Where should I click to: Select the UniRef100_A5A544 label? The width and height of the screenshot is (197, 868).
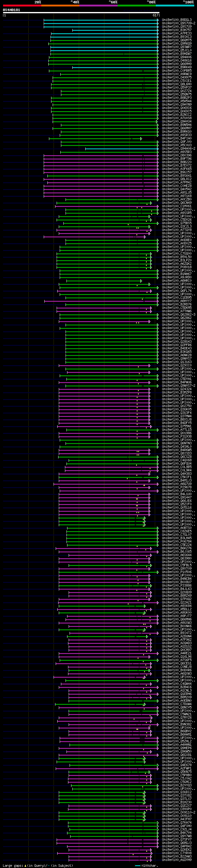coord(177,101)
